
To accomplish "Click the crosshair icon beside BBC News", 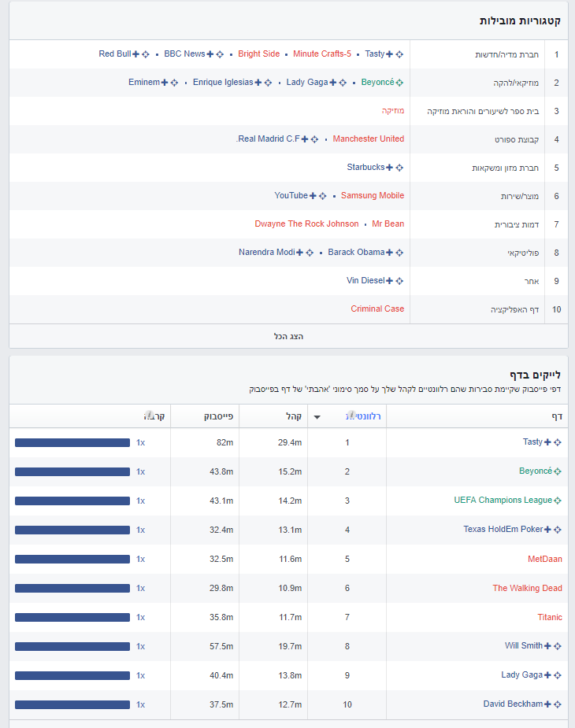I will pos(220,54).
